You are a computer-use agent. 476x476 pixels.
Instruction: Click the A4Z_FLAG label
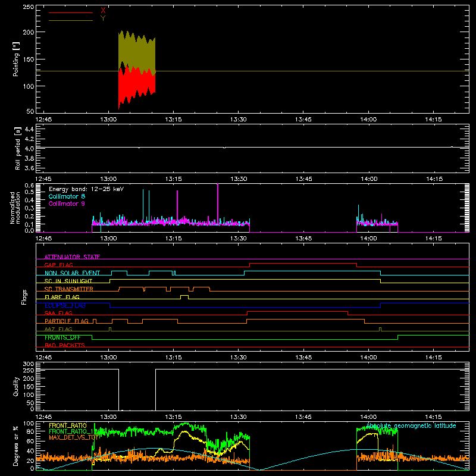58,329
